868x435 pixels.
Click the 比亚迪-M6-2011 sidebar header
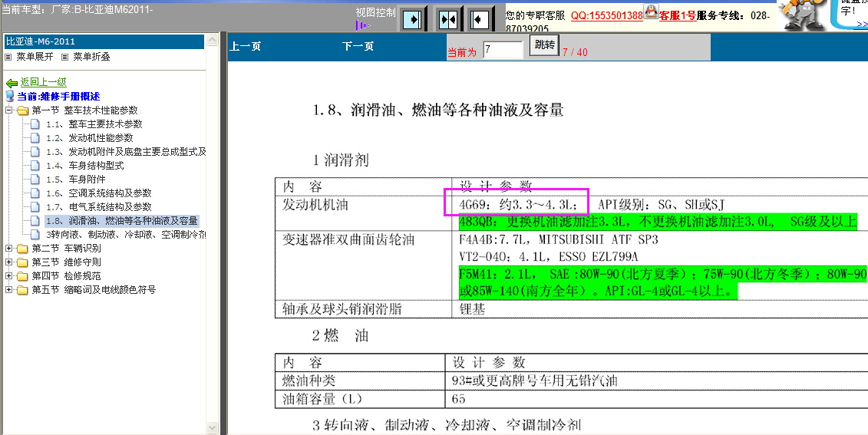pos(104,41)
